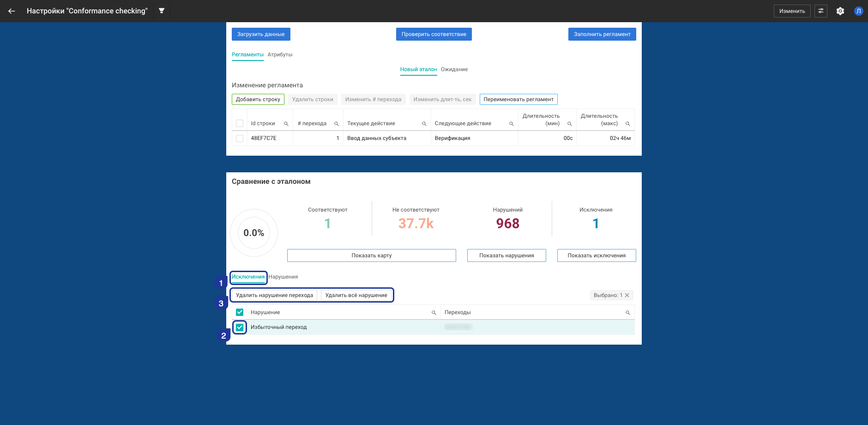Switch to the Ожидание tab
The width and height of the screenshot is (868, 425).
point(454,69)
